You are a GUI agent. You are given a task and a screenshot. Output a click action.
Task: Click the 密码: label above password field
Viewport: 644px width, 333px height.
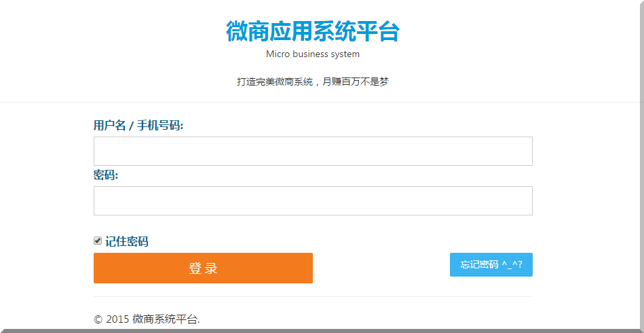[x=106, y=175]
